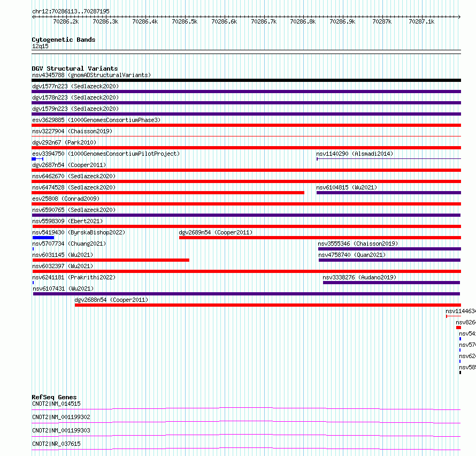Click the 12q15 band label
This screenshot has width=476, height=456.
(40, 46)
